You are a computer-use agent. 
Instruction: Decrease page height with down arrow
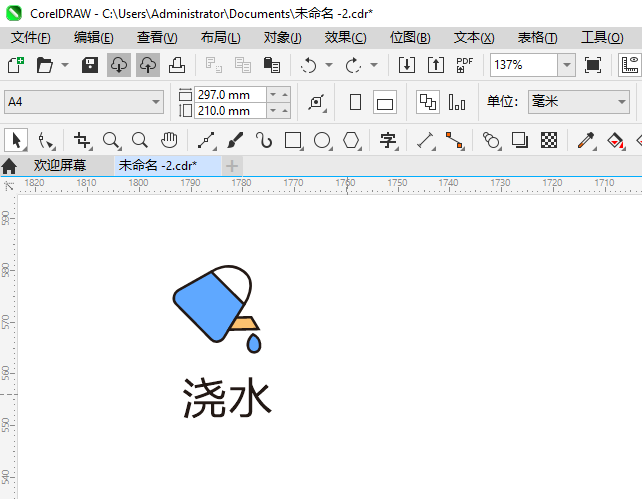273,111
